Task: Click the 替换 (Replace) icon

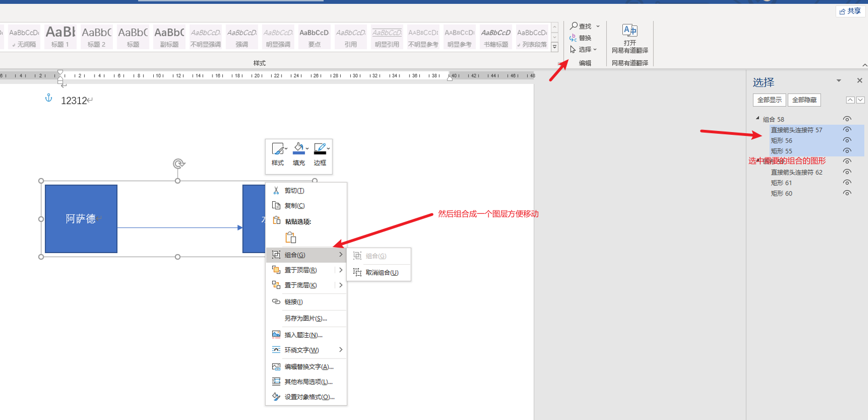Action: click(573, 38)
